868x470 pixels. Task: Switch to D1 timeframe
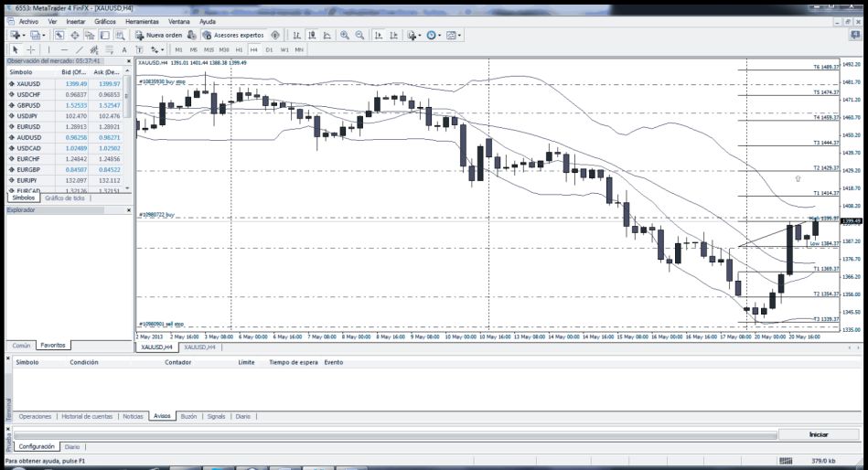(x=269, y=49)
